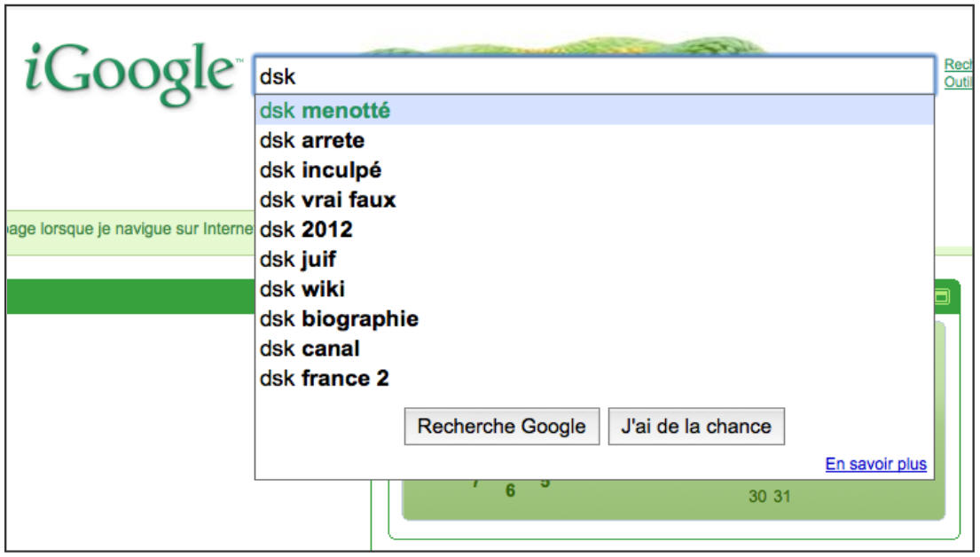Screen dimensions: 980x557
Task: Focus the search box containing dsk
Action: click(594, 75)
